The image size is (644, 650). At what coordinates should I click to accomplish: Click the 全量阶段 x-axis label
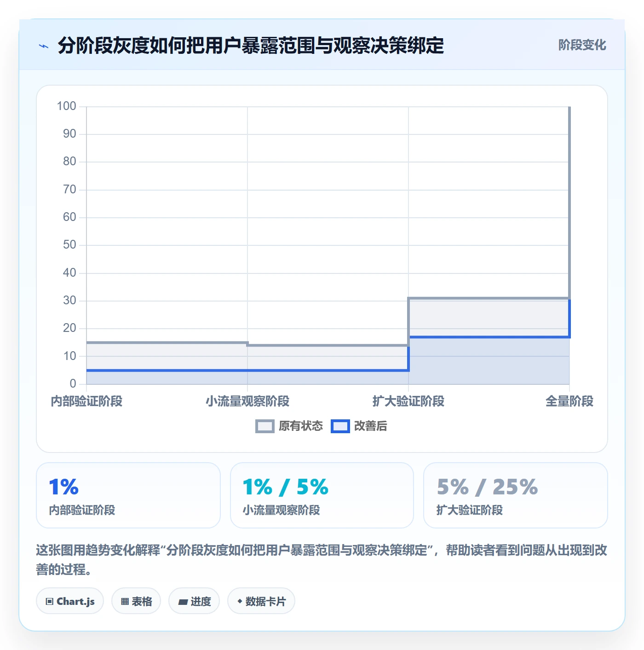pyautogui.click(x=569, y=401)
